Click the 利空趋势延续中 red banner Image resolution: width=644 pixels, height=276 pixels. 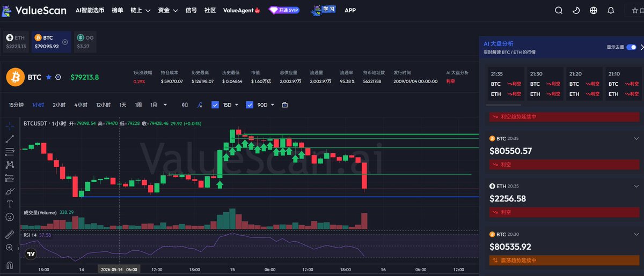[x=565, y=116]
